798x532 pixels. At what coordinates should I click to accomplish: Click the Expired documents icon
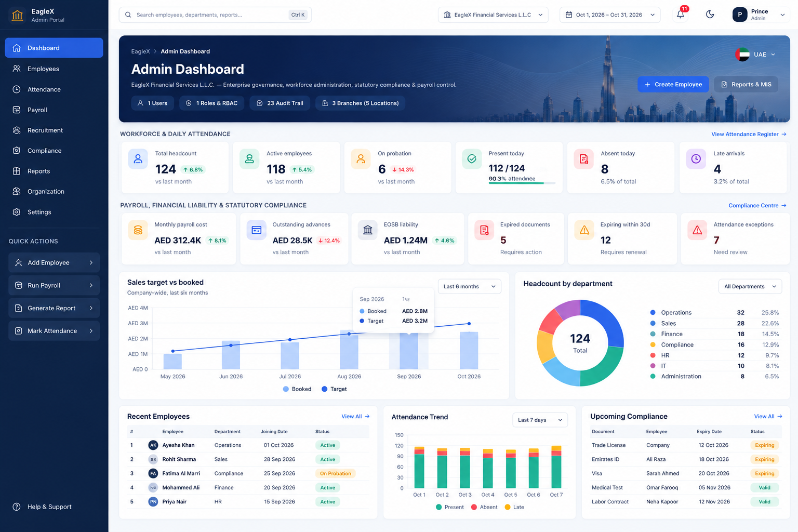pos(484,230)
